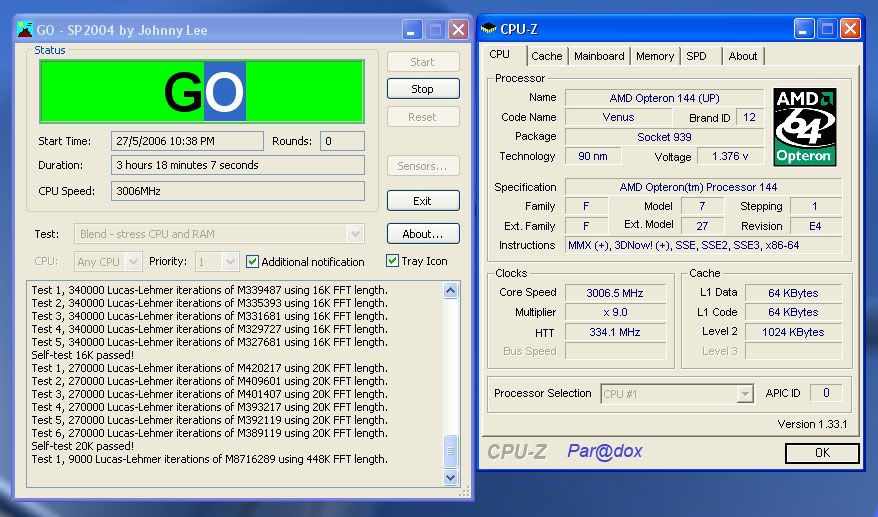Minimize the SP2004 window
This screenshot has height=517, width=878.
point(412,30)
